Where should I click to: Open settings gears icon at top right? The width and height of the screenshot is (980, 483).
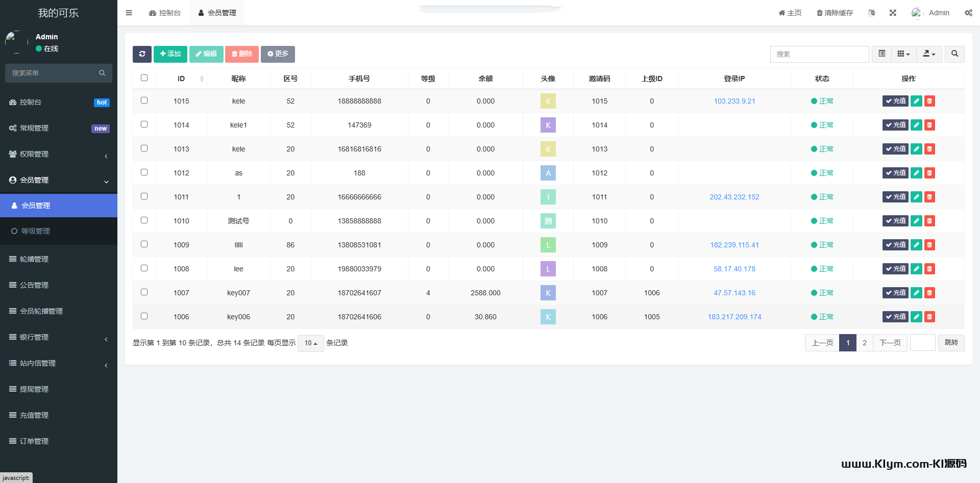[968, 13]
